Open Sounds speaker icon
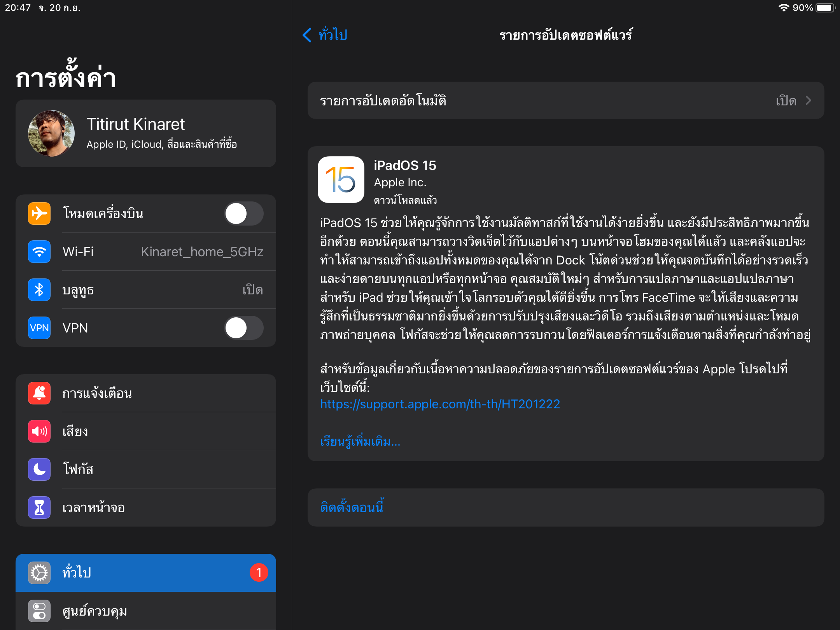Screen dimensions: 840x630 pos(39,431)
